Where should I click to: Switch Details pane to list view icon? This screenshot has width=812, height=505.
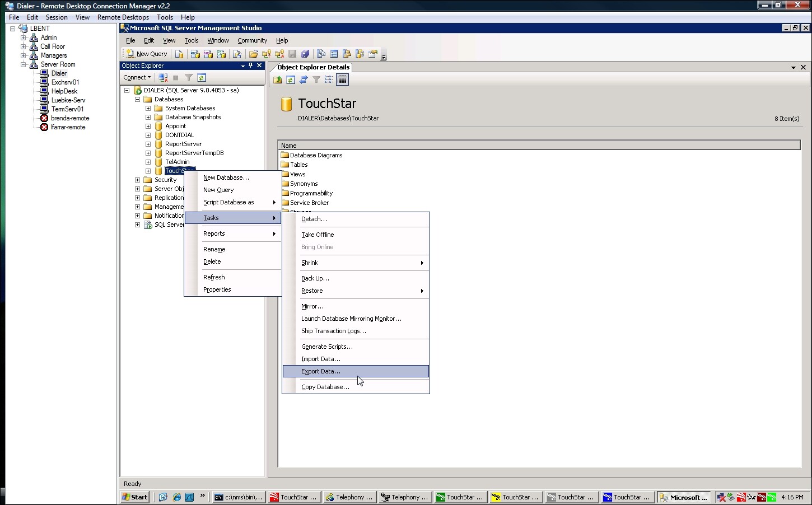click(x=329, y=80)
